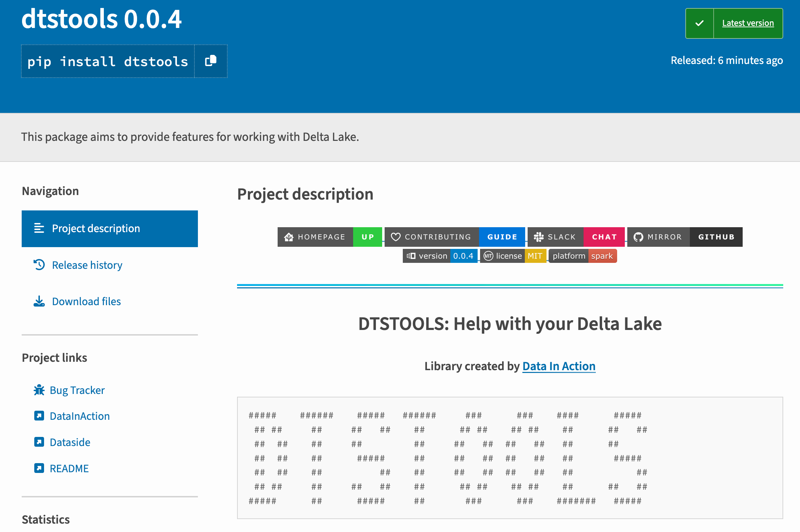
Task: Click the Project description heading
Action: point(305,194)
